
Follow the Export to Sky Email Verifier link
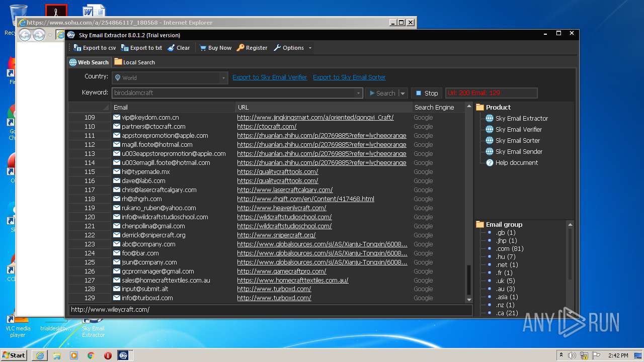point(270,77)
